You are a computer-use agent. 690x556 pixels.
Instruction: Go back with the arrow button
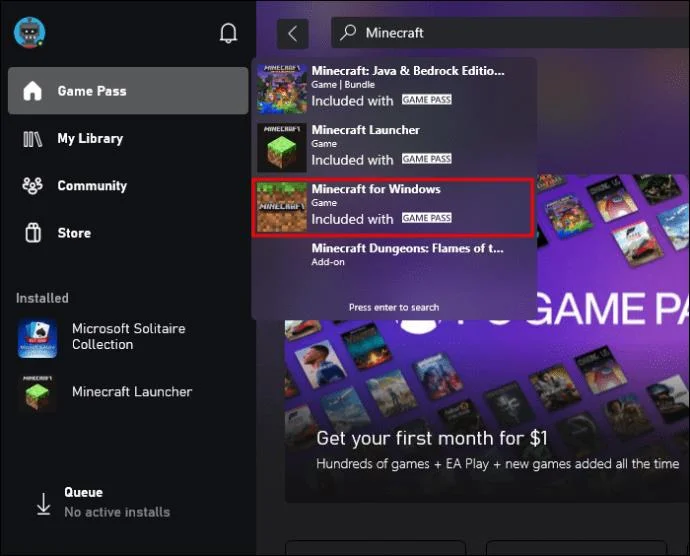(x=293, y=33)
